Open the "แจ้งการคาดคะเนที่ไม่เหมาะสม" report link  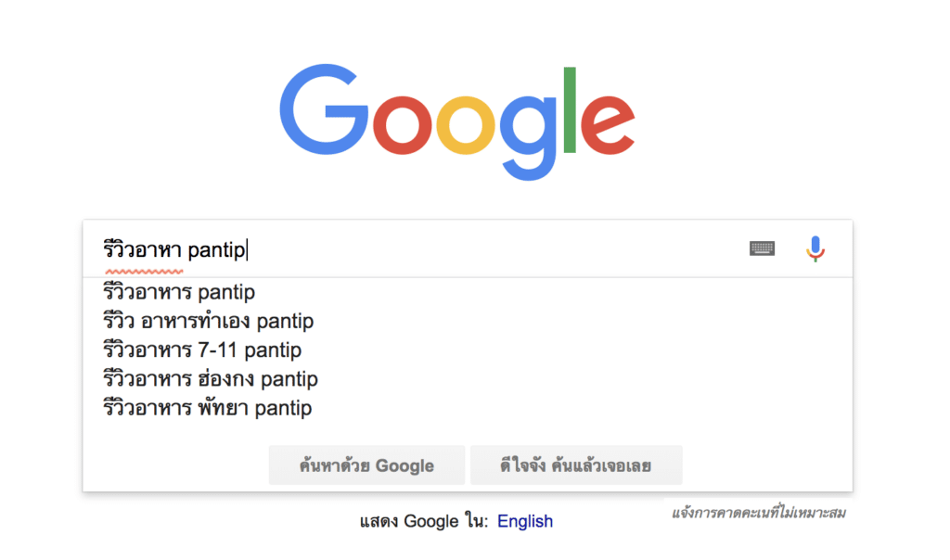[x=758, y=512]
